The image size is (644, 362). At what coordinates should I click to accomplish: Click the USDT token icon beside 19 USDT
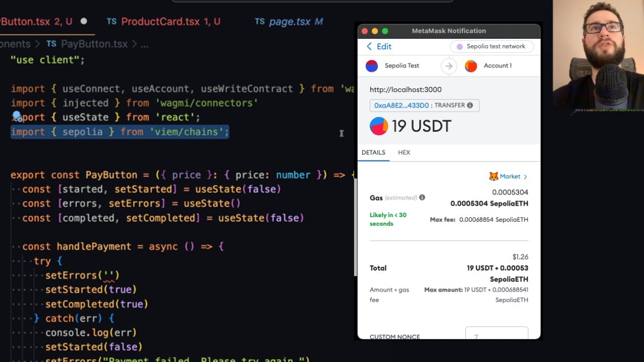(x=379, y=126)
